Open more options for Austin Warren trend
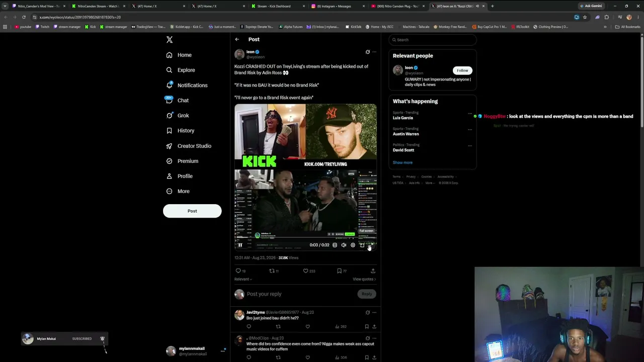Screen dimensions: 644x362 coord(470,129)
